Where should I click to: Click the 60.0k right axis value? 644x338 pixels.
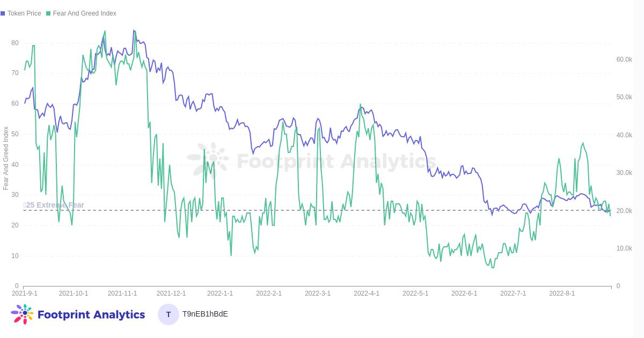coord(624,60)
